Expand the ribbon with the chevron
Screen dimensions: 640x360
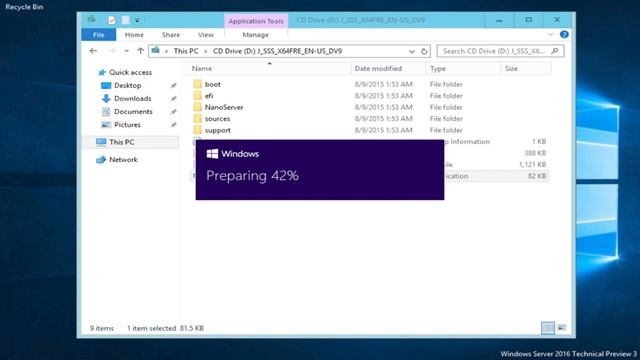tap(550, 34)
